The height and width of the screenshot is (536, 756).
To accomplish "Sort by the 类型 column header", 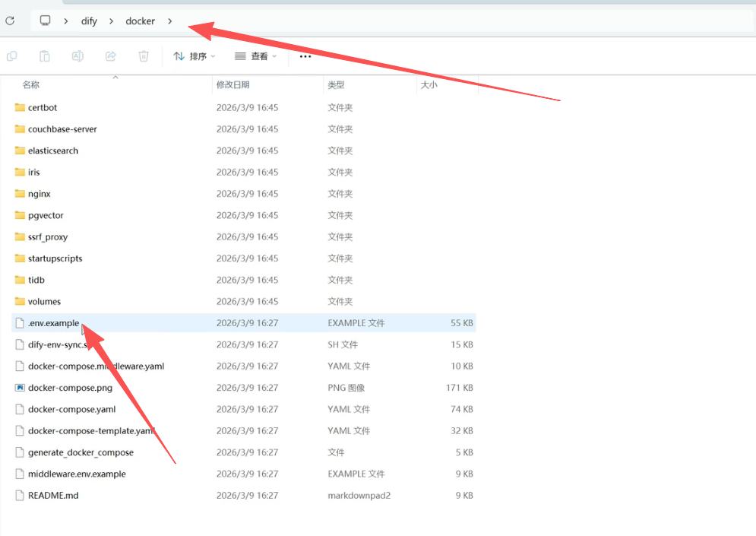I will pyautogui.click(x=336, y=85).
